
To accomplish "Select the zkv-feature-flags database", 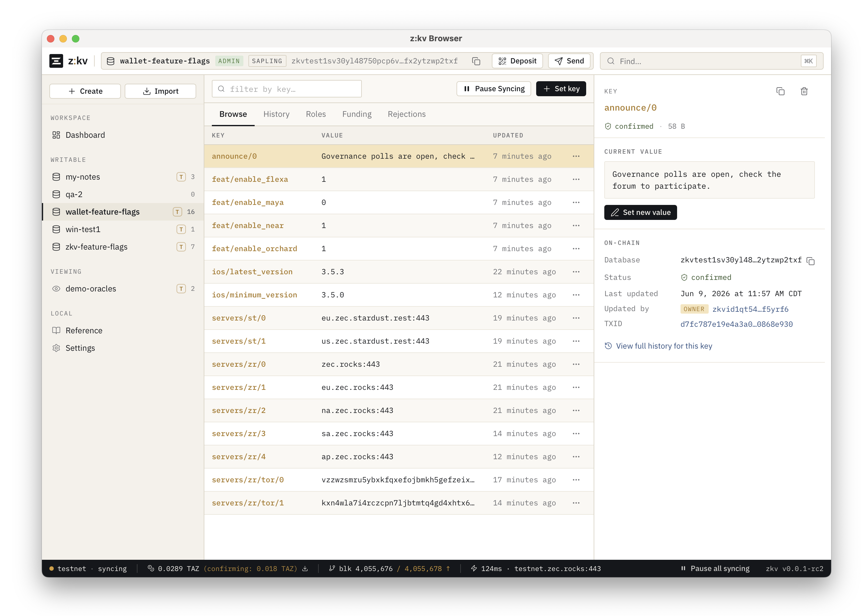I will pyautogui.click(x=122, y=247).
